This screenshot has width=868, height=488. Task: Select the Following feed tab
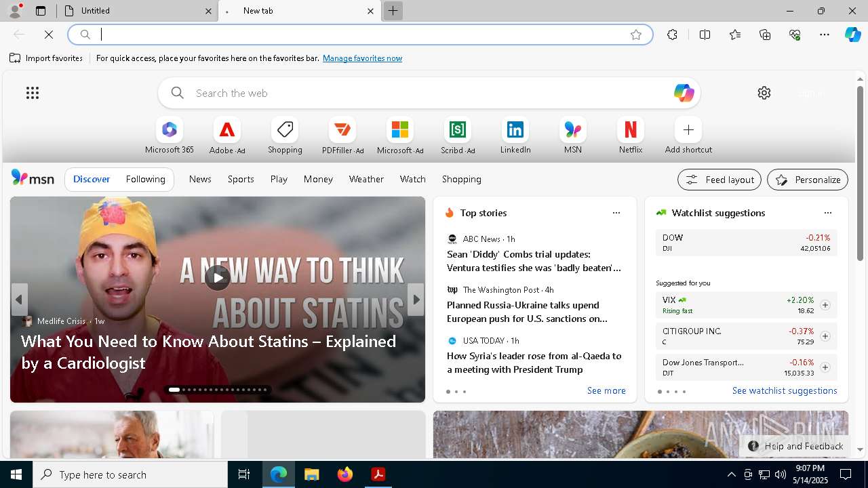145,179
